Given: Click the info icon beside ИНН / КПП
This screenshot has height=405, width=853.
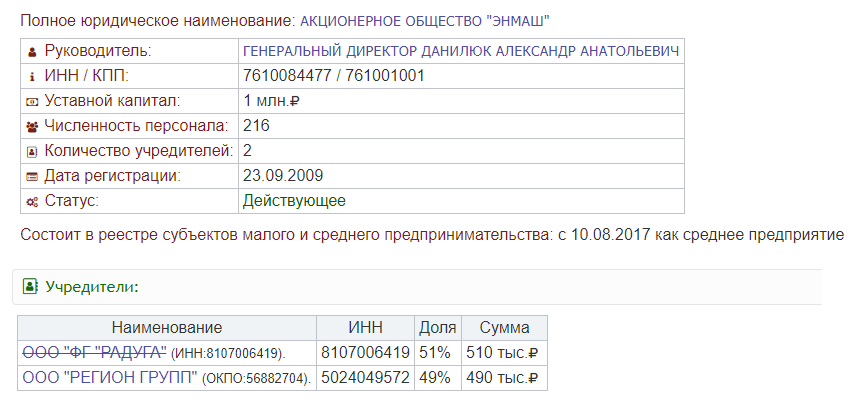Looking at the screenshot, I should click(32, 77).
